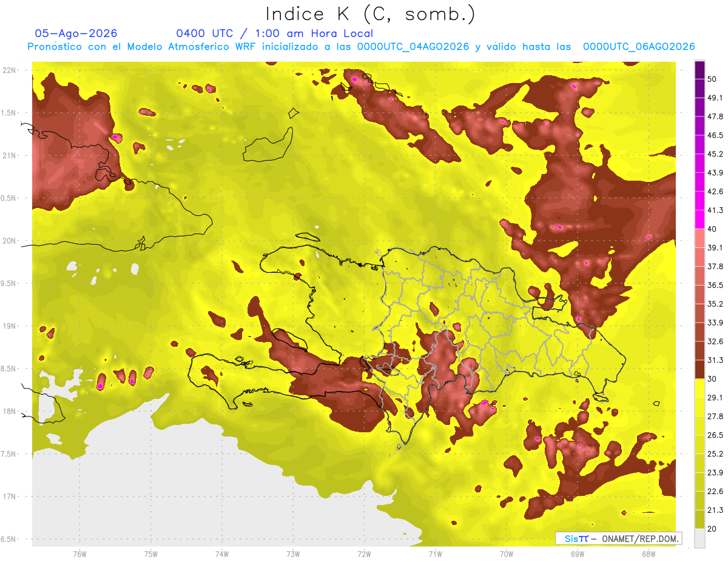
Task: Select "31.3" on the color scale
Action: point(715,360)
